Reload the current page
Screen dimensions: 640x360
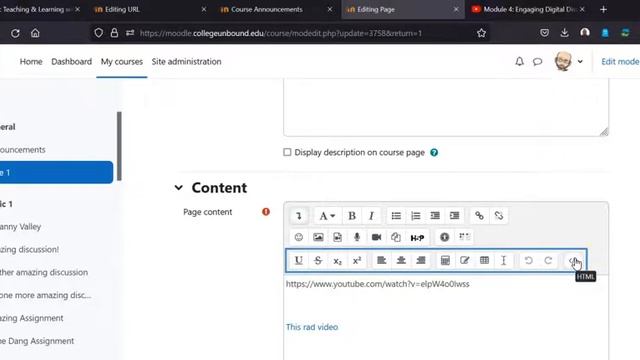15,33
